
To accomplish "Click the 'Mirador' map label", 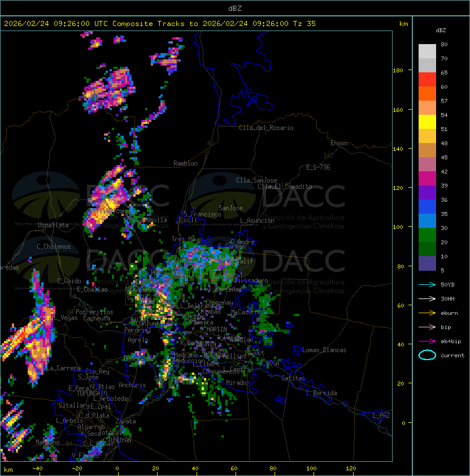I will pos(238,383).
